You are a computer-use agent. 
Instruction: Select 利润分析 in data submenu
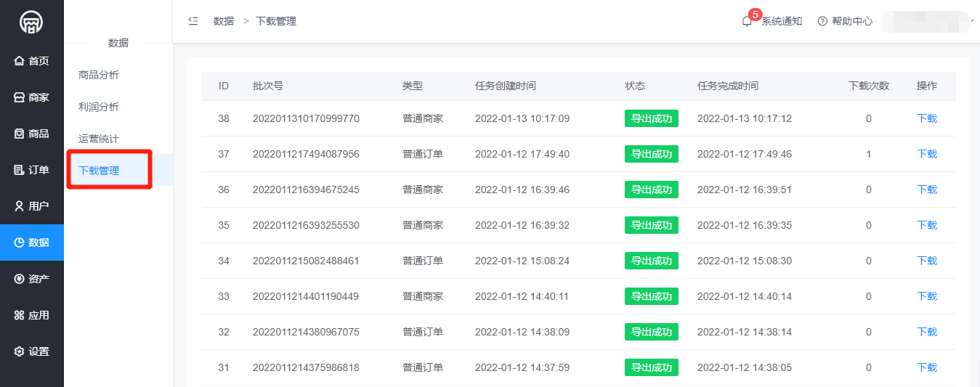click(99, 107)
